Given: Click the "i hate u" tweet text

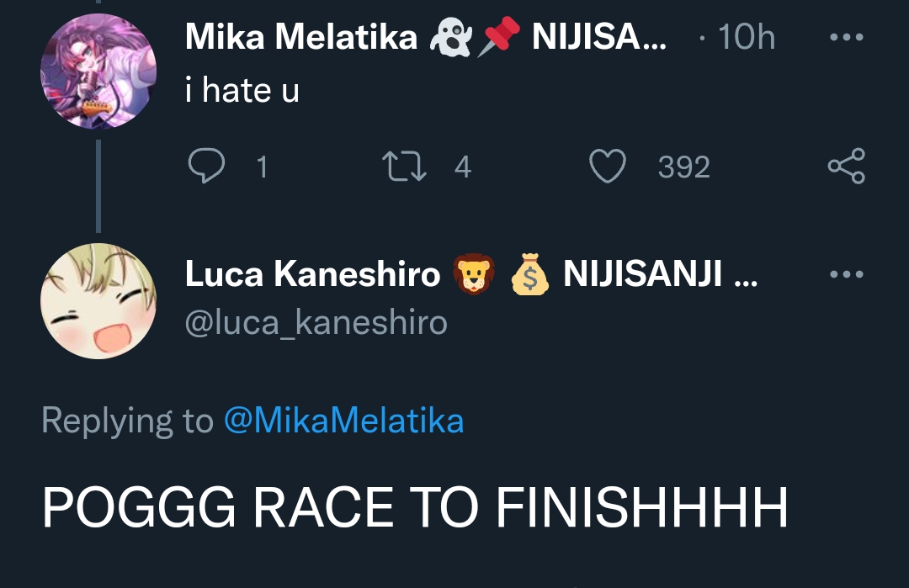Looking at the screenshot, I should pyautogui.click(x=242, y=90).
